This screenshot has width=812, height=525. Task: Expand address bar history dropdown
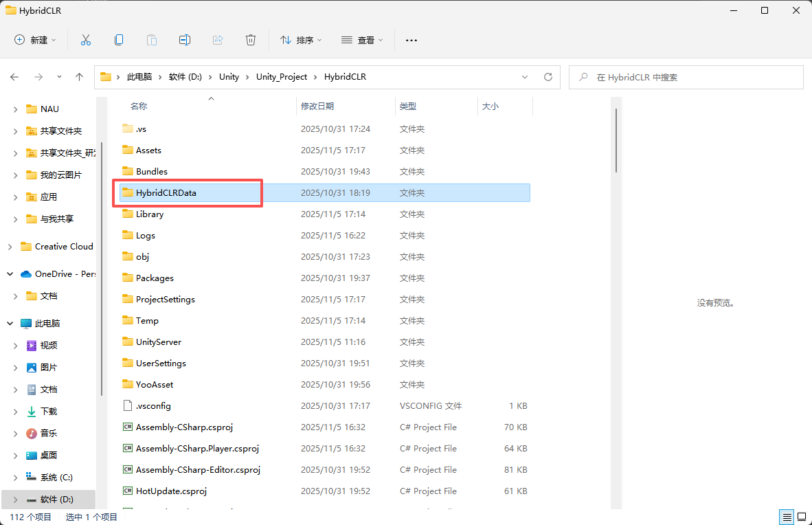(525, 77)
